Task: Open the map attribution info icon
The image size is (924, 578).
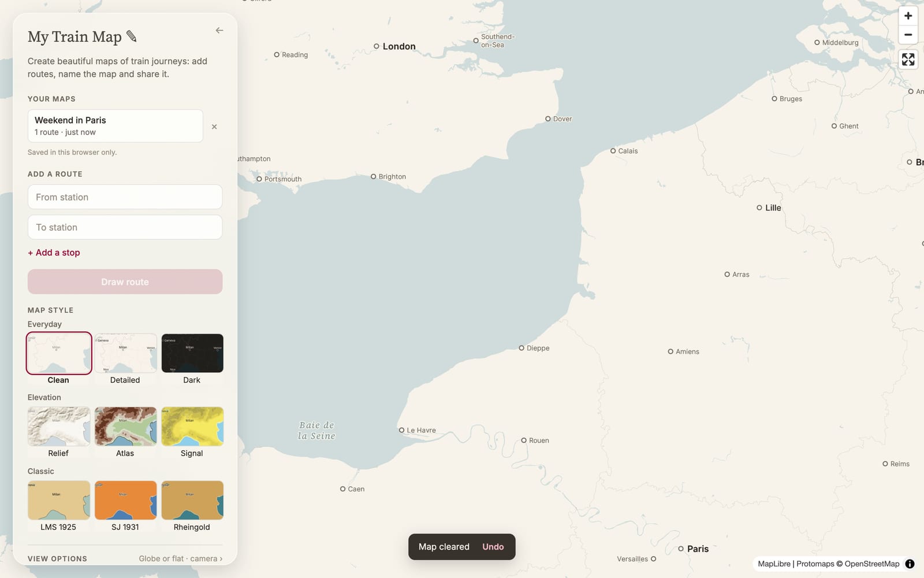Action: (x=910, y=564)
